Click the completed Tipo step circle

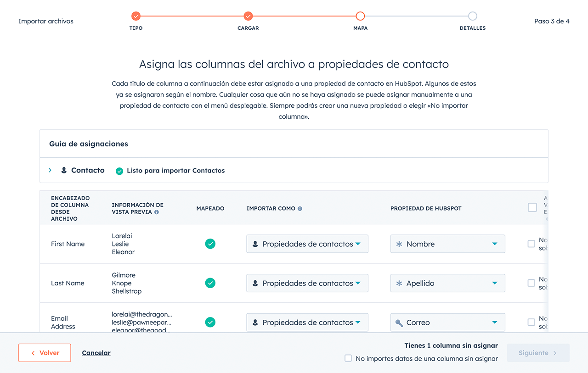(136, 17)
